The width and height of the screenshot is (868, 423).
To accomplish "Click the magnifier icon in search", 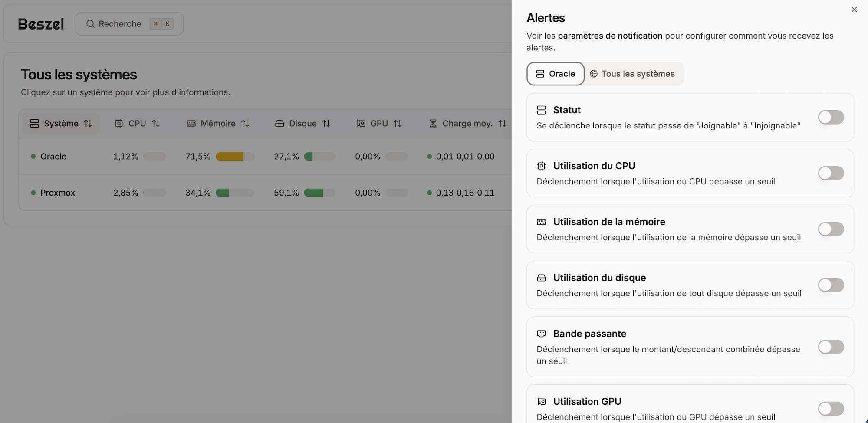I will click(90, 24).
